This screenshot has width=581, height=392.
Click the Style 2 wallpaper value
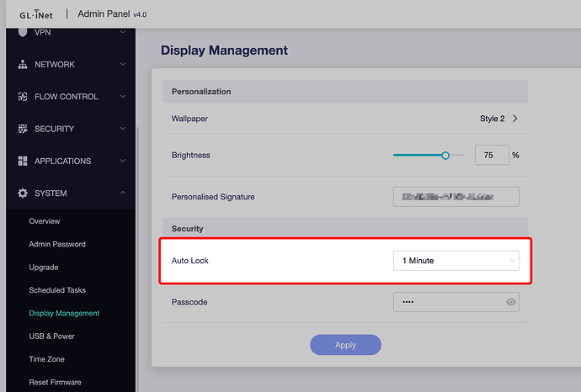(492, 119)
